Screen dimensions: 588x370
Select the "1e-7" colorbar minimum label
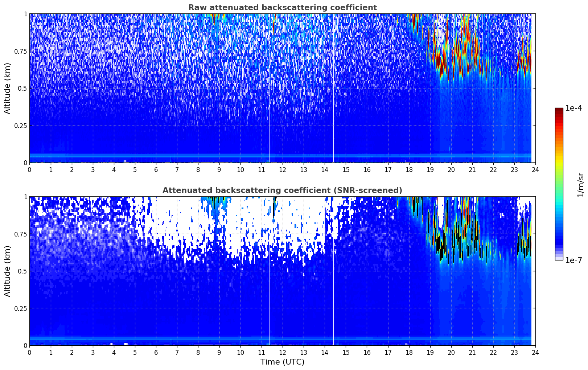pyautogui.click(x=573, y=260)
